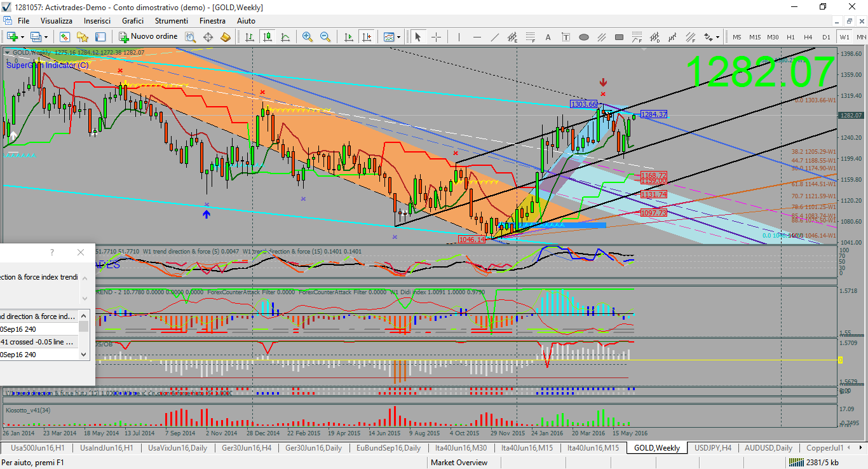Open the Navigator star-folder icon
868x469 pixels.
coord(83,37)
